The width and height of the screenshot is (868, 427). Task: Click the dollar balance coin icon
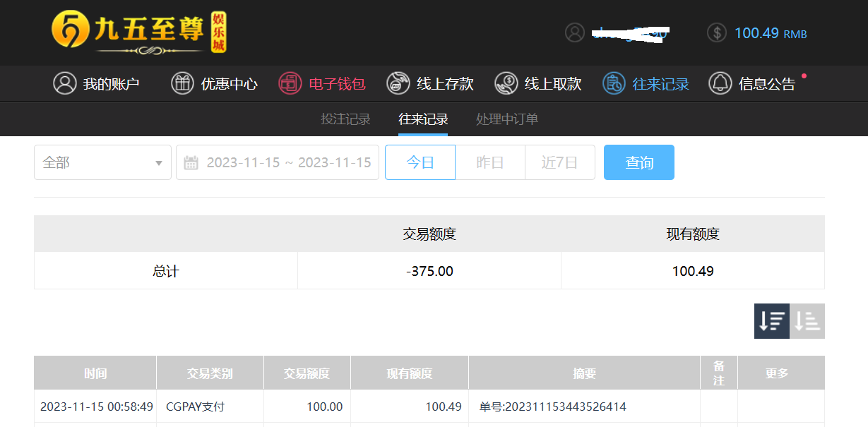click(717, 32)
